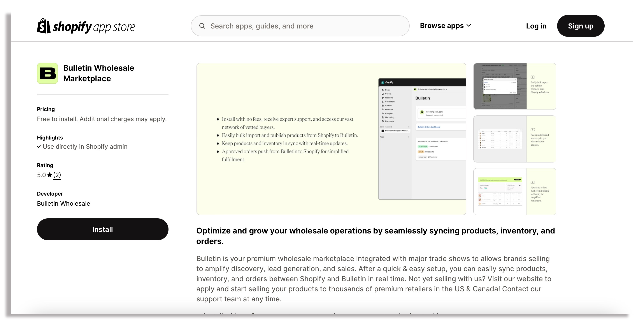Click the search magnifier icon
644x325 pixels.
(x=202, y=26)
